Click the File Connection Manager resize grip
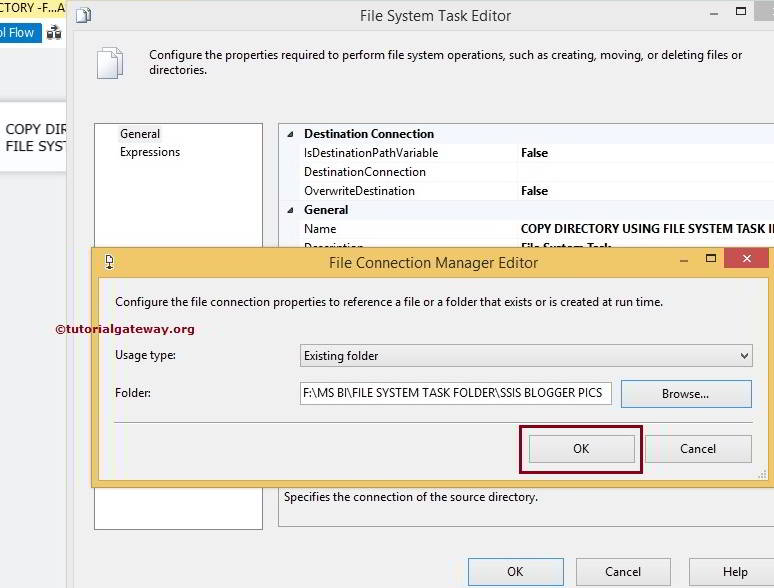Image resolution: width=774 pixels, height=588 pixels. (x=762, y=474)
